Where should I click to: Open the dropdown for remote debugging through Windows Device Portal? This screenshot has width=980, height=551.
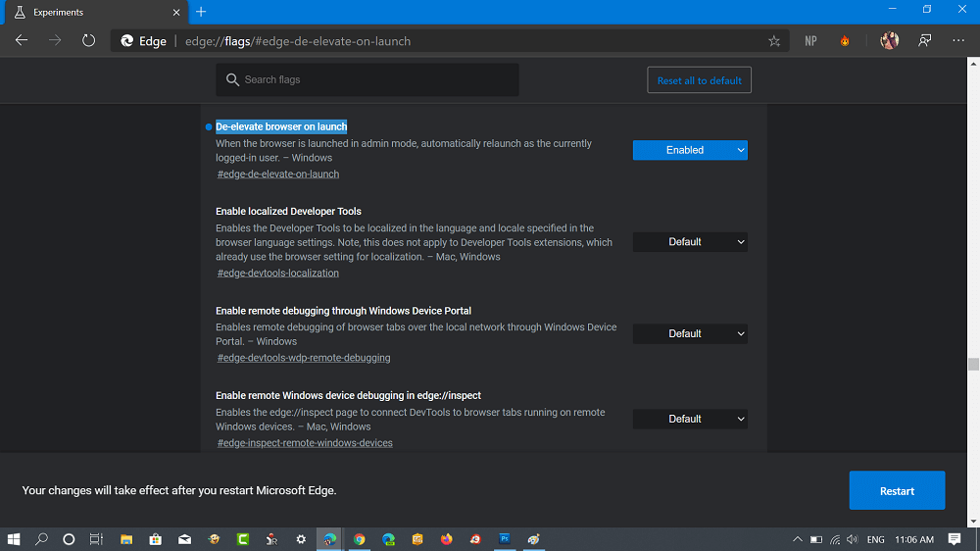690,334
